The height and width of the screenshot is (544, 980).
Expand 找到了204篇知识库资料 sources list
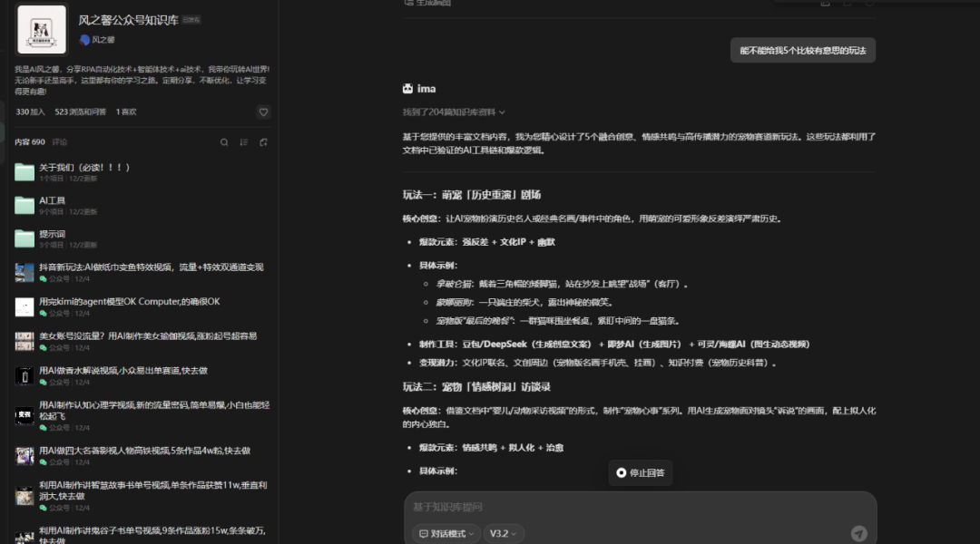coord(454,112)
